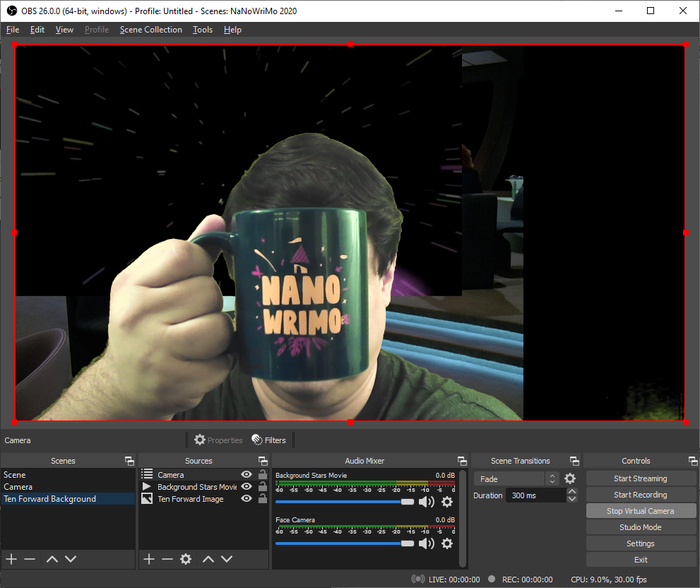Open the Scene Collection menu
The width and height of the screenshot is (700, 588).
coord(151,30)
